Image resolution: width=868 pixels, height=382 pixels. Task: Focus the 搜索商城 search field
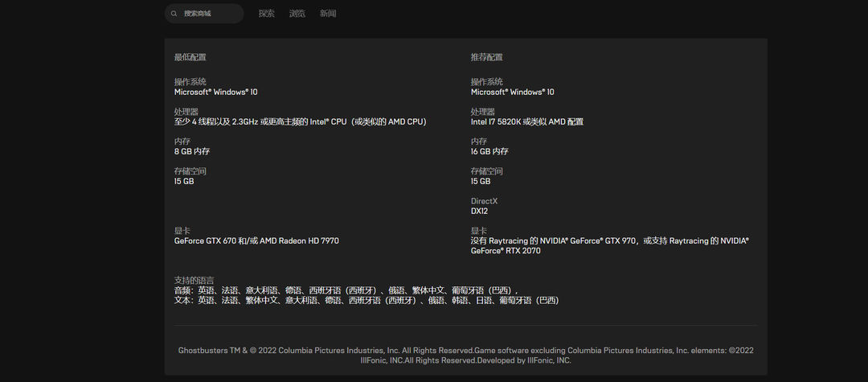(x=203, y=14)
